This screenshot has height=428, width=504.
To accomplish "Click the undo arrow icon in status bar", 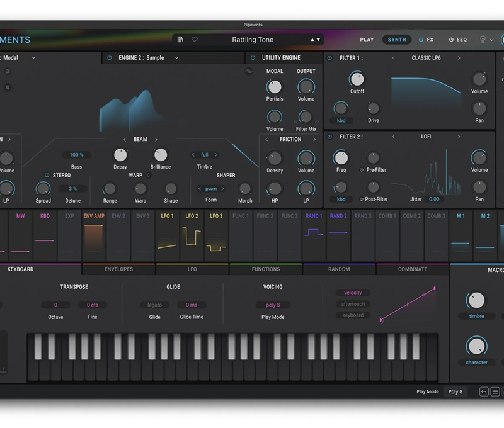I will tap(484, 391).
